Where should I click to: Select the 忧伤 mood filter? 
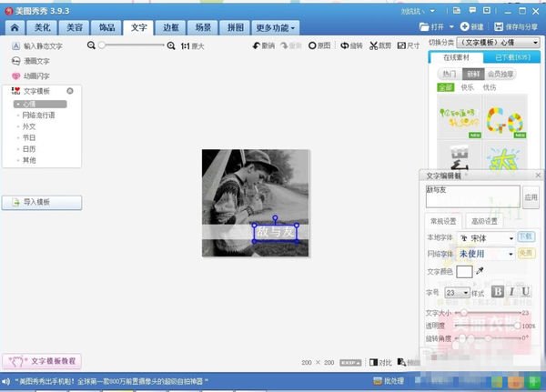(x=490, y=87)
